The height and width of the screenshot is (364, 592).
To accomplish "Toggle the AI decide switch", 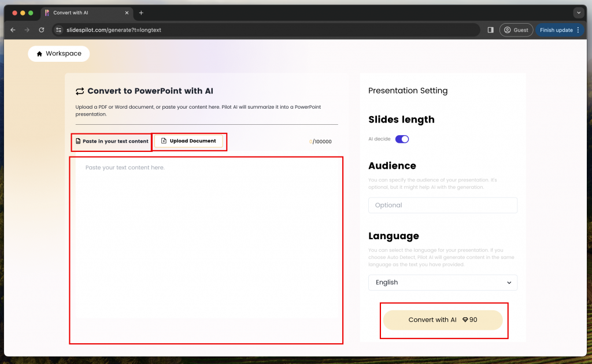I will point(402,139).
